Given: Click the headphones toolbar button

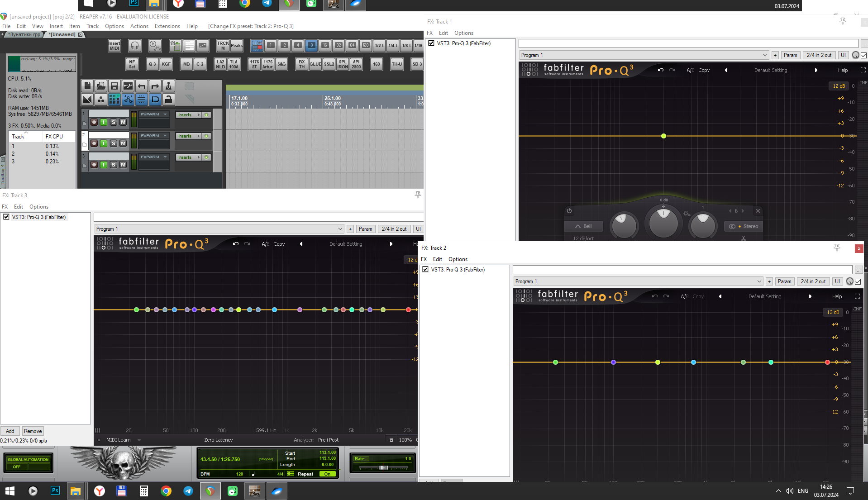Looking at the screenshot, I should (x=134, y=45).
